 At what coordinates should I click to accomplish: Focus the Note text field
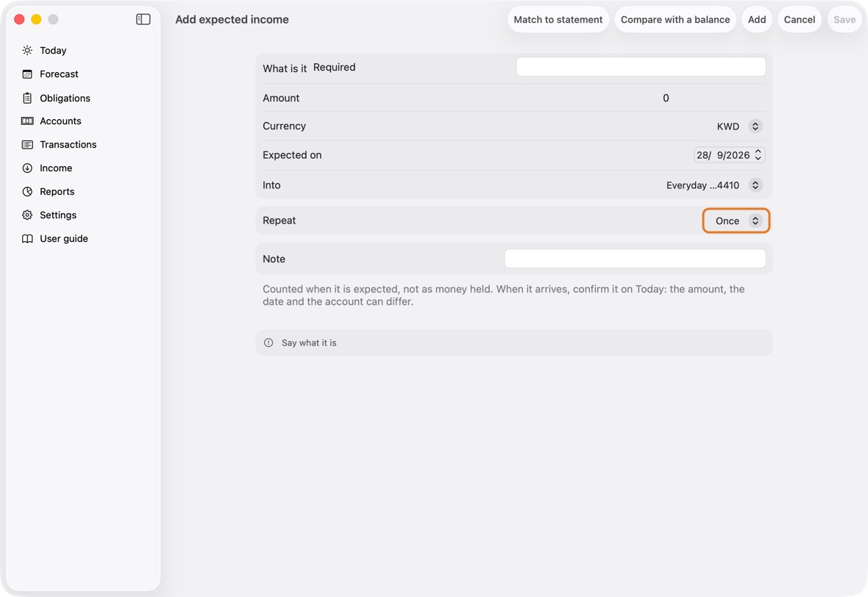[x=635, y=258]
